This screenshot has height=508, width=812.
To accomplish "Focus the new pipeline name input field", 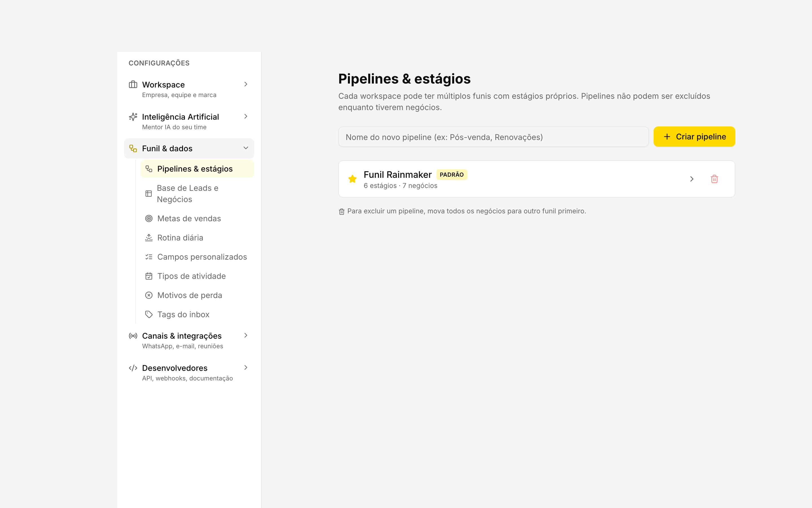I will click(493, 137).
